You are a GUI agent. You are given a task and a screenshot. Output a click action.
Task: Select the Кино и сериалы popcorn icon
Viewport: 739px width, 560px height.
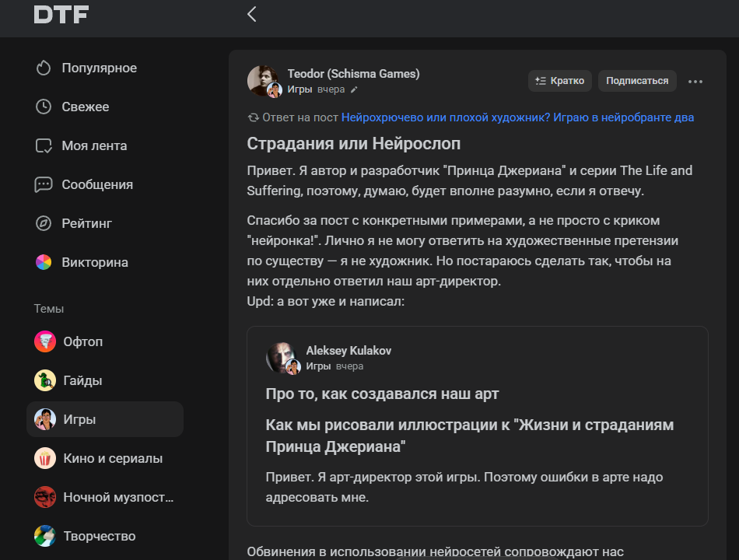pyautogui.click(x=45, y=458)
